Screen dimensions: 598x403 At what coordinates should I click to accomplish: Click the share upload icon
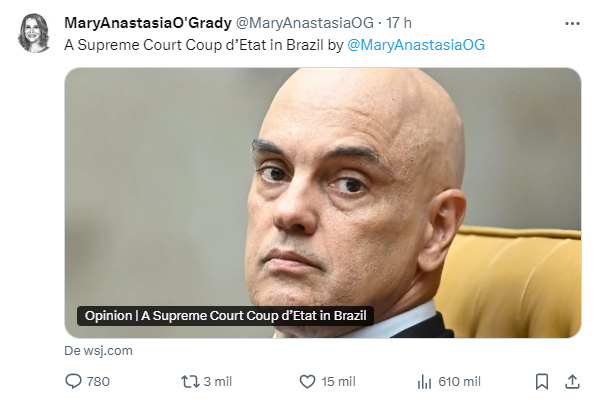[572, 381]
